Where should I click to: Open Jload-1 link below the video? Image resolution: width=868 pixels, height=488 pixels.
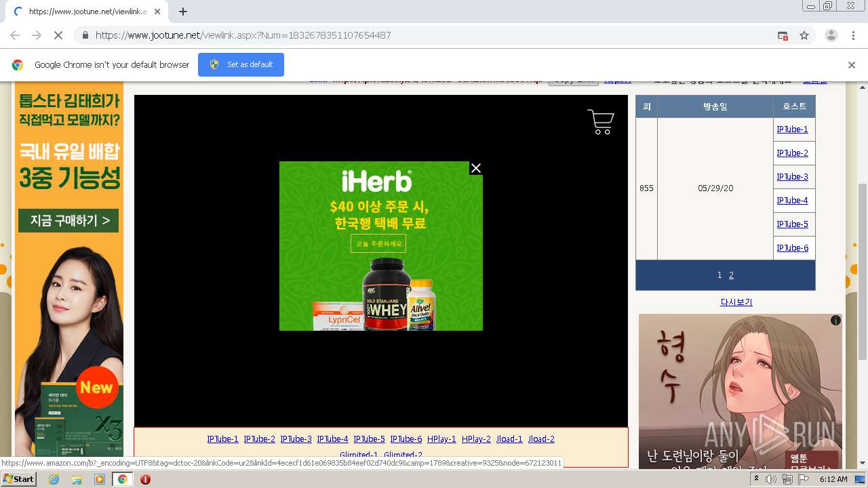509,439
